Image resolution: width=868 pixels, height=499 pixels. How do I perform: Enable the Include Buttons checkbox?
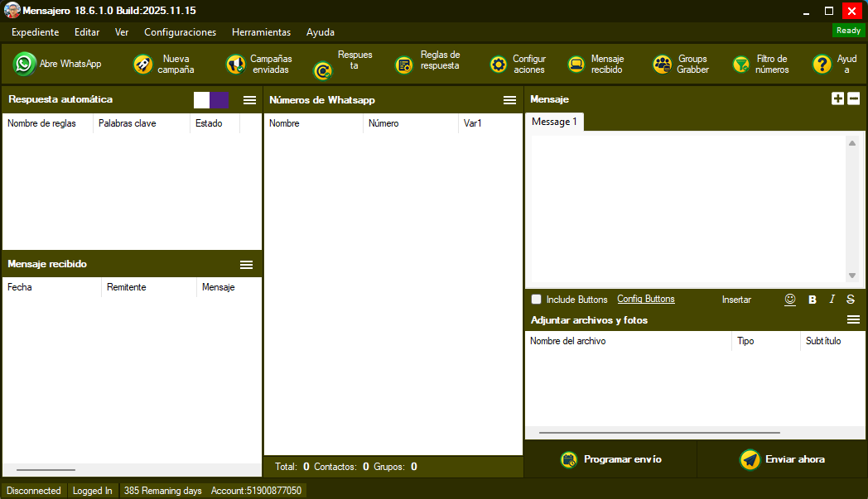pos(536,300)
